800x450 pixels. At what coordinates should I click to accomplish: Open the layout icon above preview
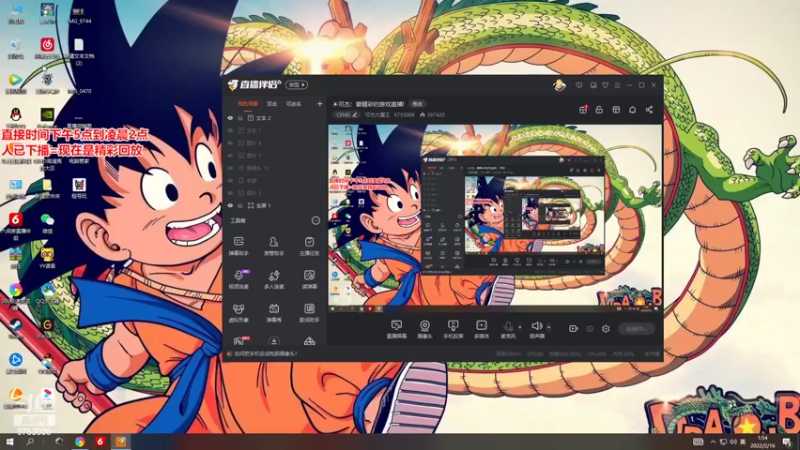(x=616, y=110)
